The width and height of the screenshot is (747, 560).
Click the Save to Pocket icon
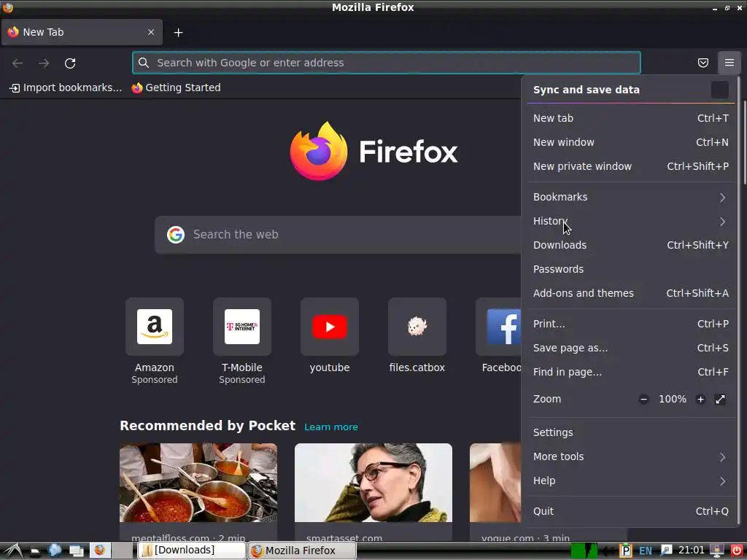(703, 63)
